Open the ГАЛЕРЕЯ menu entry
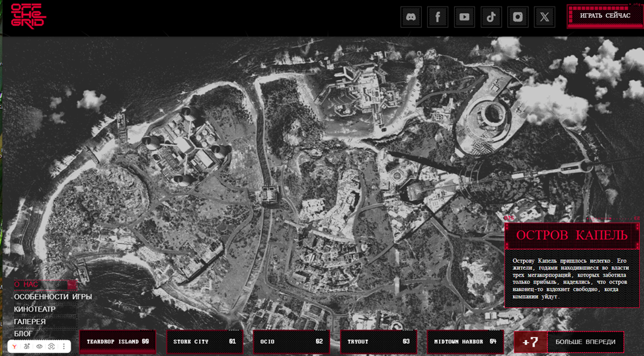This screenshot has height=356, width=644. click(x=30, y=322)
